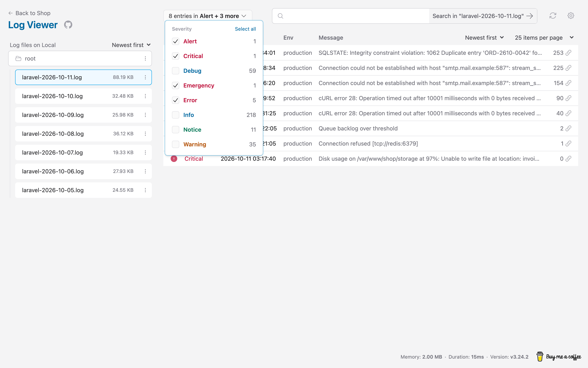Copy link icon for SQLSTATE entry 253

[x=568, y=53]
